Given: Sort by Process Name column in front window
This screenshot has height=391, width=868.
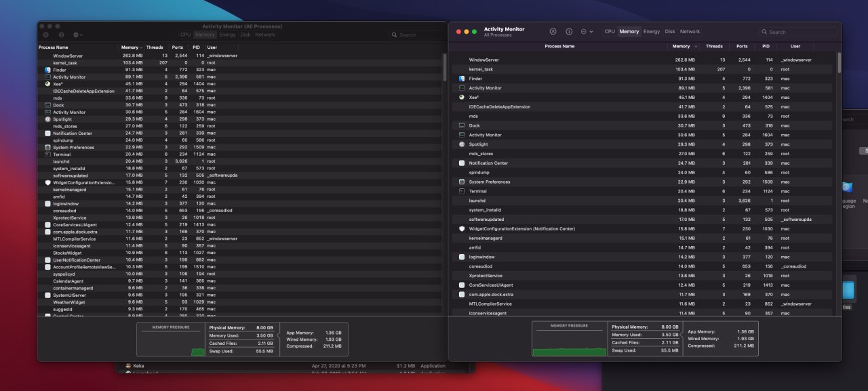Looking at the screenshot, I should pos(559,46).
